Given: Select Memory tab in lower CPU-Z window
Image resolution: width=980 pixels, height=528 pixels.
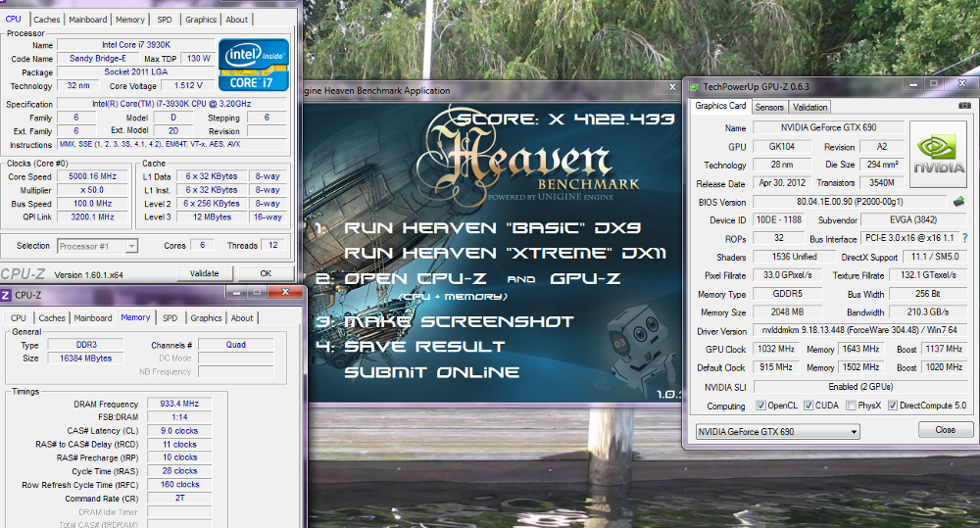Looking at the screenshot, I should tap(135, 317).
